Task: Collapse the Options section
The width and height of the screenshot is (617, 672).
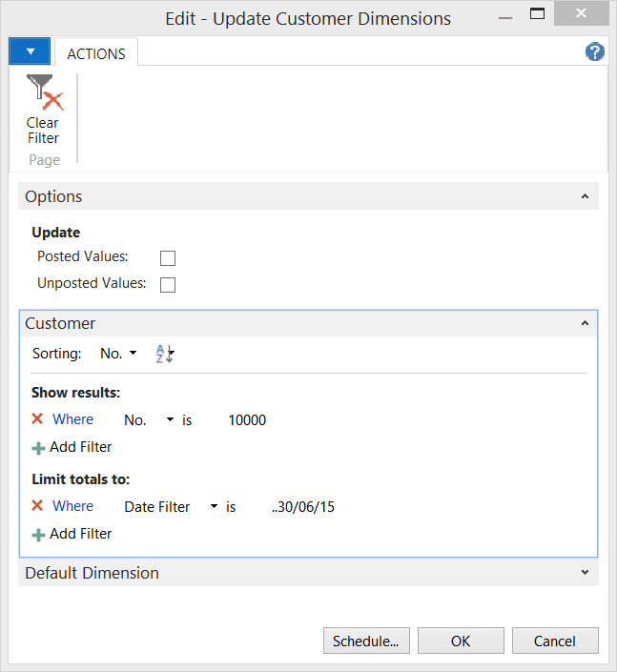Action: [x=585, y=196]
